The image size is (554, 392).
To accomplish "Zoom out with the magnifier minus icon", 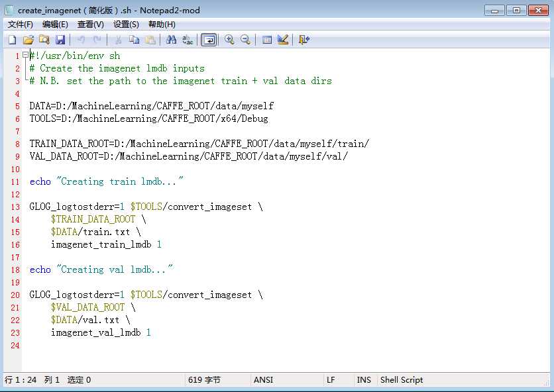I will (x=246, y=40).
